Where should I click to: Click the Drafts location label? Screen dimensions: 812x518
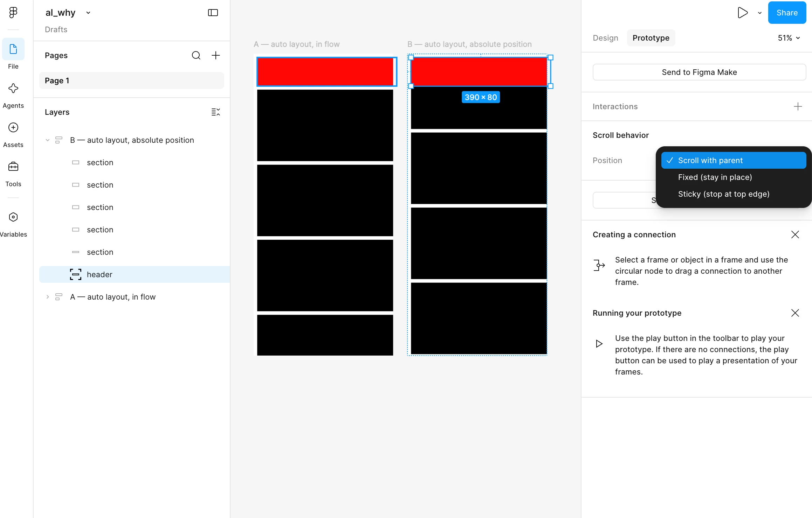pyautogui.click(x=56, y=29)
